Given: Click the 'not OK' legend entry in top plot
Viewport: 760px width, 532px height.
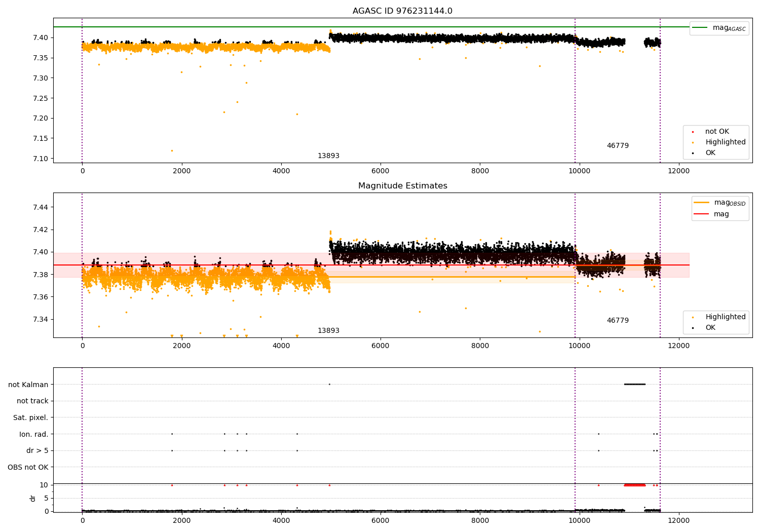Looking at the screenshot, I should point(717,132).
